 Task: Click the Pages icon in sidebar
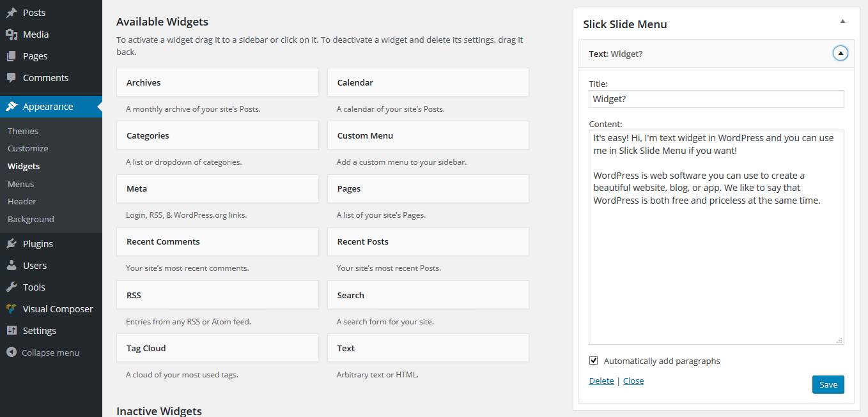pyautogui.click(x=12, y=56)
